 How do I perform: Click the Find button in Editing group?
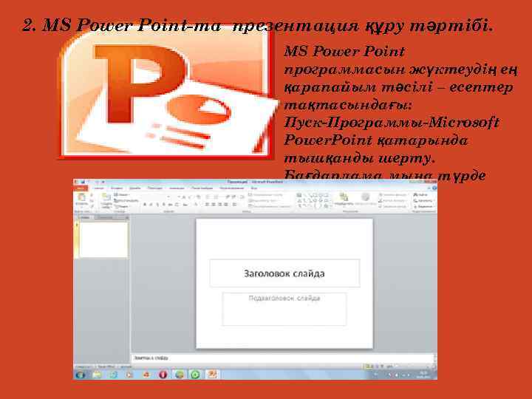coord(420,195)
